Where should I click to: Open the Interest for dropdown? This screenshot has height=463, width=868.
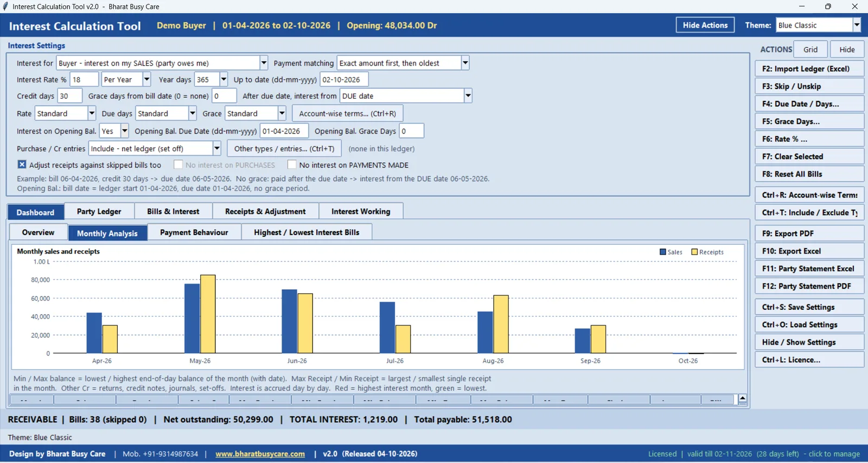click(x=264, y=63)
